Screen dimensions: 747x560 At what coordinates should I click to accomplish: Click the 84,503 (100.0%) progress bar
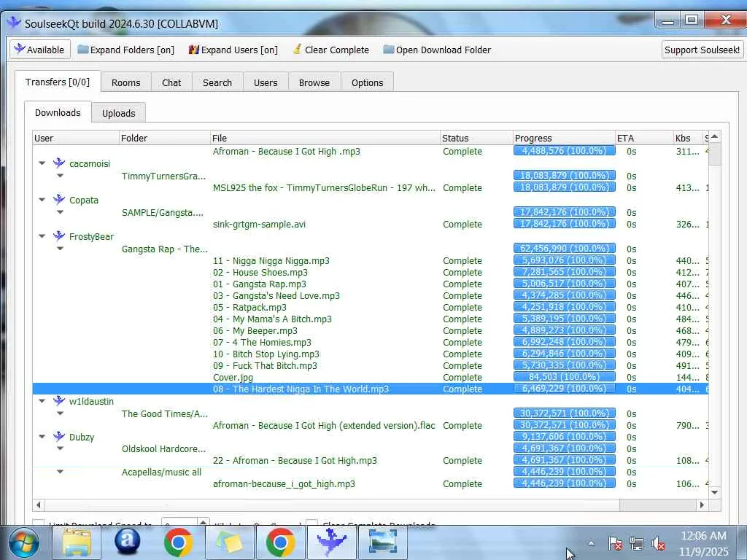click(x=564, y=377)
